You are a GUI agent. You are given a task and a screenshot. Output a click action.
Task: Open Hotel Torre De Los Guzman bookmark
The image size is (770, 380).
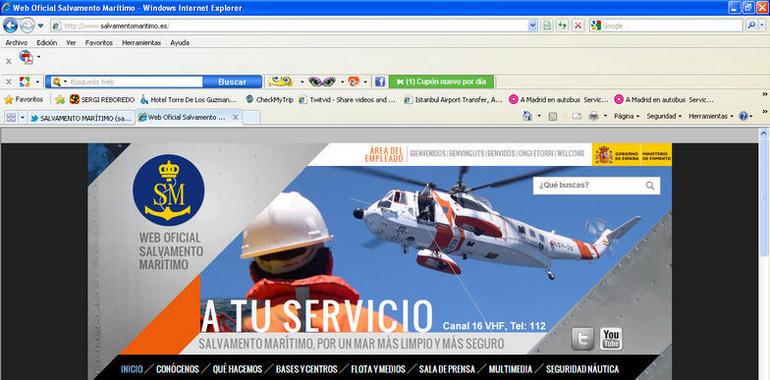click(188, 100)
